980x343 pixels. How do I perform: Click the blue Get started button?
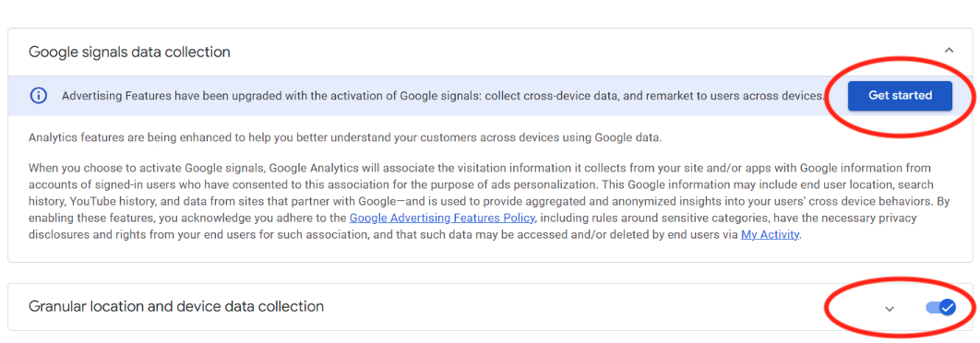click(900, 96)
